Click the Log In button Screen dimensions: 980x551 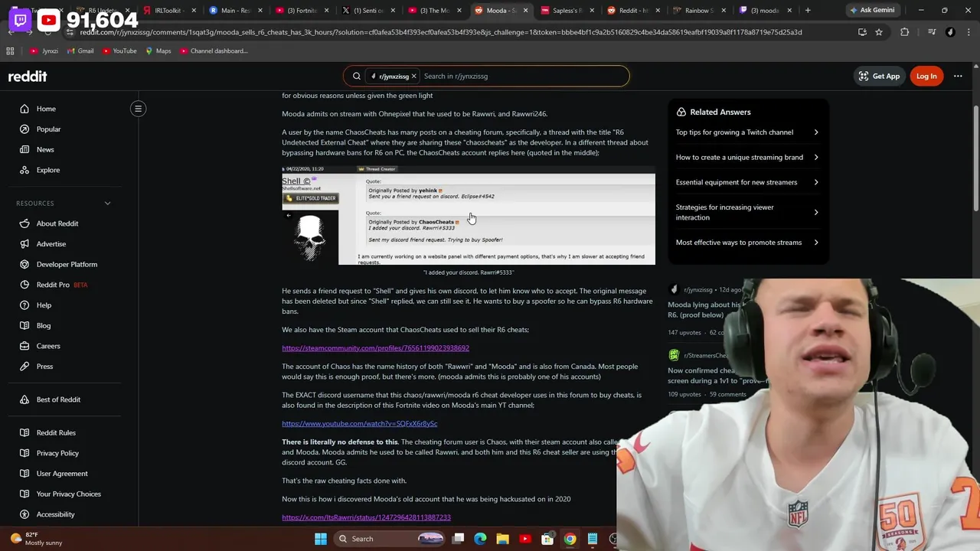click(926, 76)
